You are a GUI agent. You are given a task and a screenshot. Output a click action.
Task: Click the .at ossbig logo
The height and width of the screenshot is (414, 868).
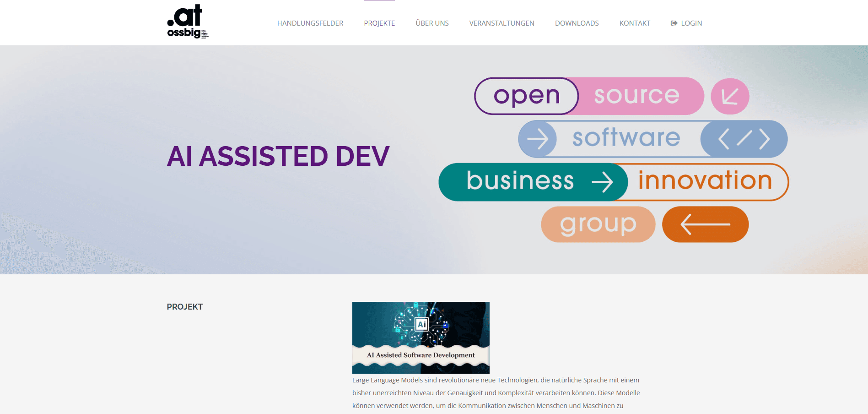(x=188, y=22)
